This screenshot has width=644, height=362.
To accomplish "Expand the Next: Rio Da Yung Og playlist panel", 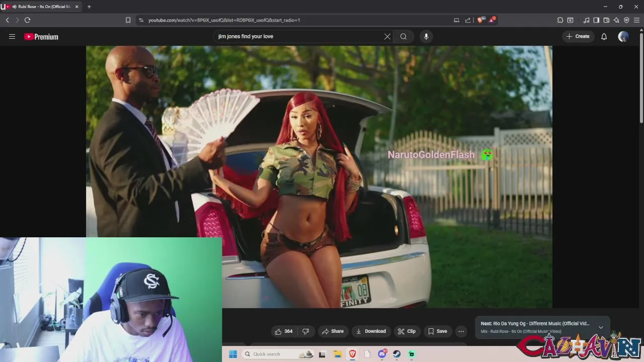I will click(x=601, y=327).
